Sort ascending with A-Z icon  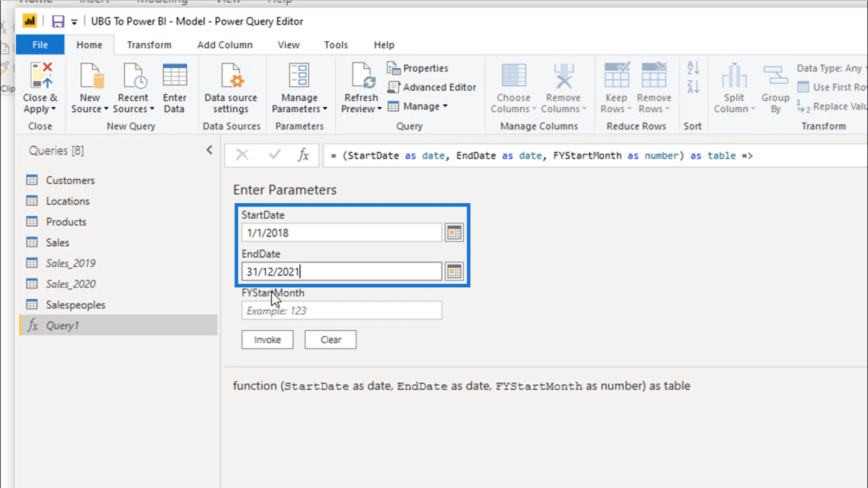[693, 68]
